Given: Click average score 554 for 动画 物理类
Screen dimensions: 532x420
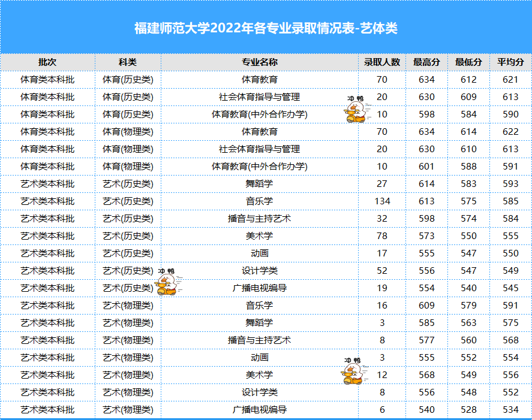Looking at the screenshot, I should pos(510,358).
